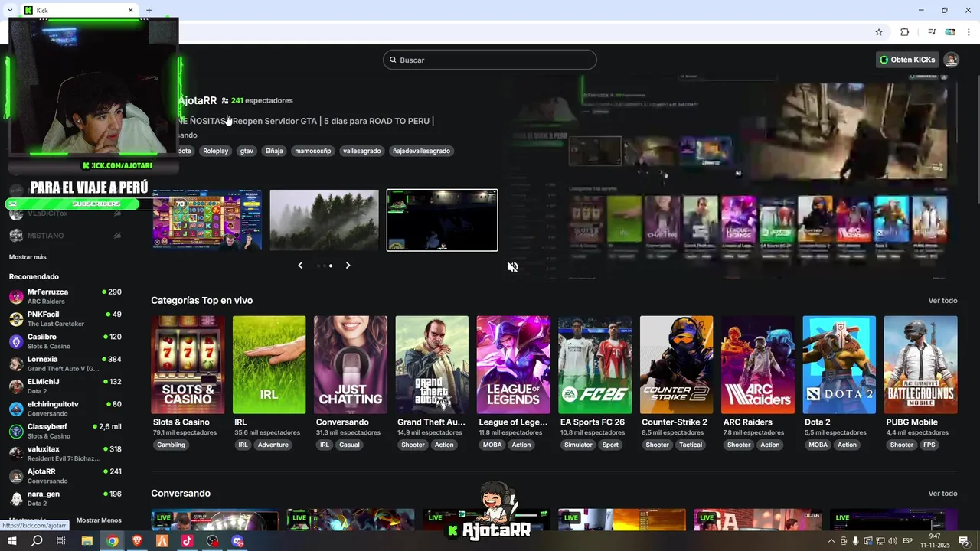Viewport: 980px width, 551px height.
Task: Open the AjotaRR channel name in the featured stream
Action: pos(198,100)
